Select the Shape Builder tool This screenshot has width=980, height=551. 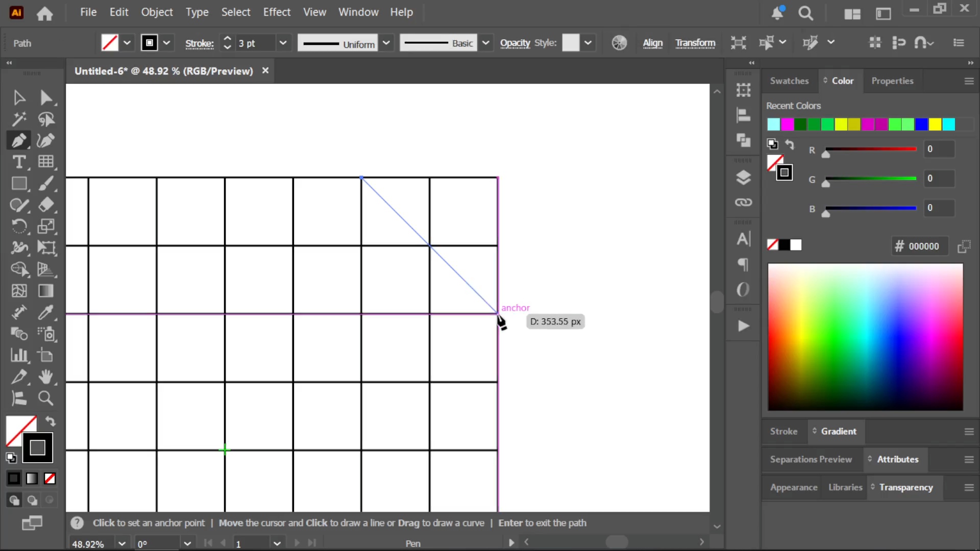(19, 269)
